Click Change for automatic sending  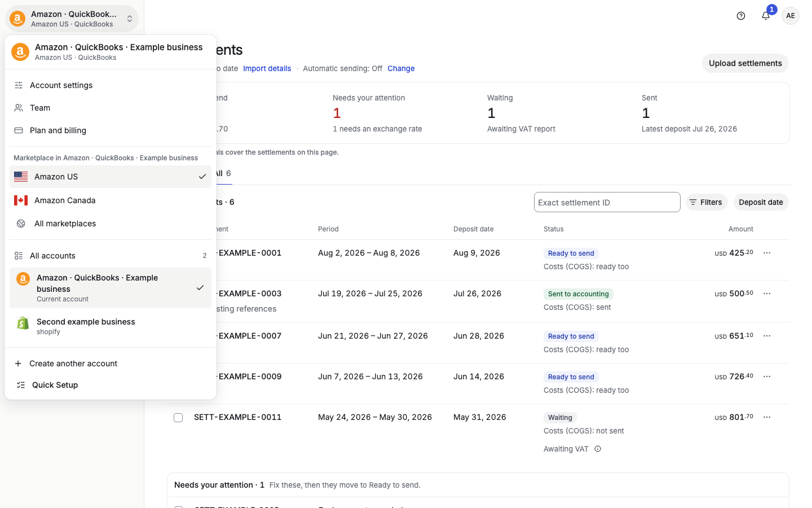coord(401,68)
